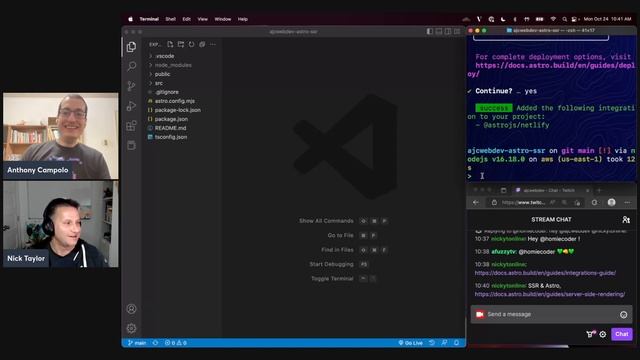Toggle primary side bar layout icon
This screenshot has width=640, height=360.
coord(430,31)
